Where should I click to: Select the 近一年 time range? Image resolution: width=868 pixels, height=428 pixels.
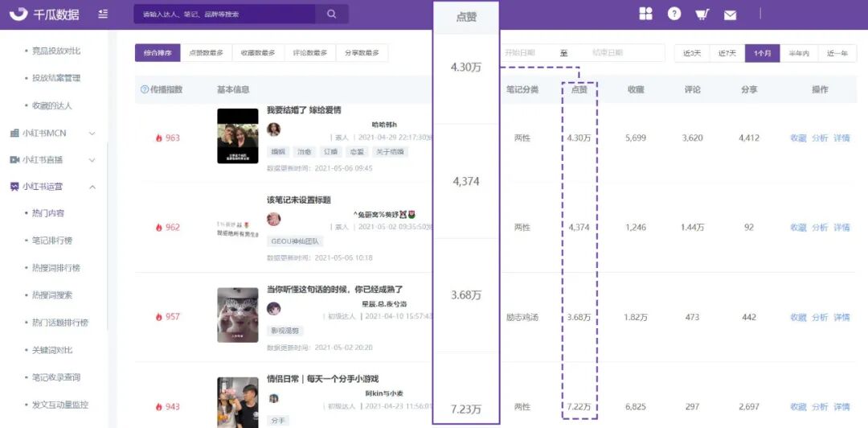[x=837, y=53]
